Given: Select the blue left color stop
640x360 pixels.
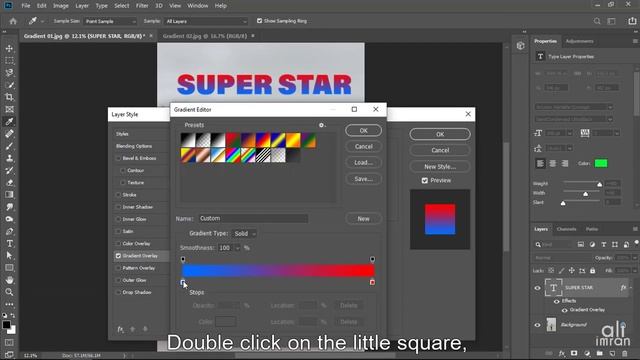Looking at the screenshot, I should 183,282.
